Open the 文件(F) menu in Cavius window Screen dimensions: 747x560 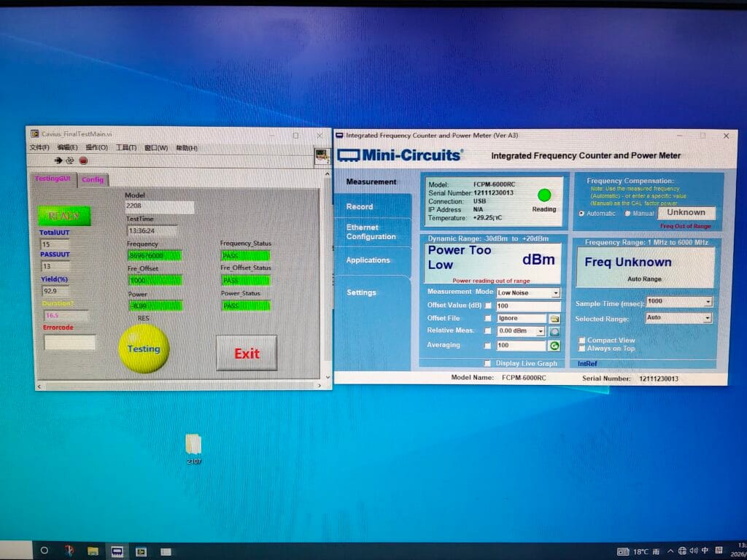pos(39,147)
